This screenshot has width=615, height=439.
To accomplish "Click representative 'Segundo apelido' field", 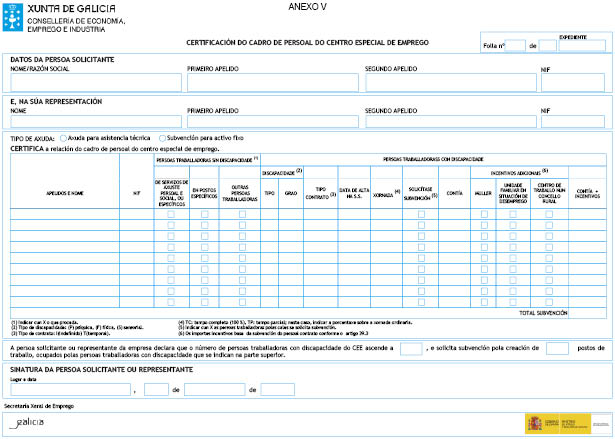I will click(x=451, y=122).
